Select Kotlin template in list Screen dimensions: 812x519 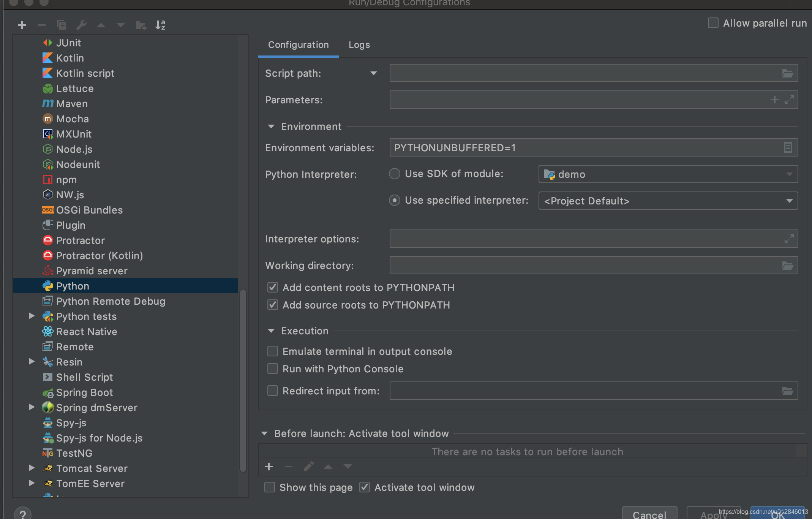point(125,58)
